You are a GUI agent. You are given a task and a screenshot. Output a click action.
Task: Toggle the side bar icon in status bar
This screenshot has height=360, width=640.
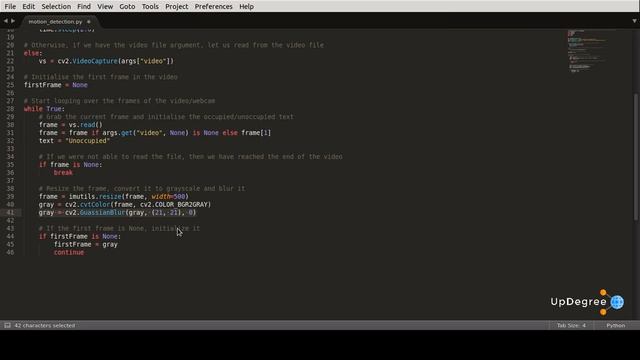click(7, 325)
